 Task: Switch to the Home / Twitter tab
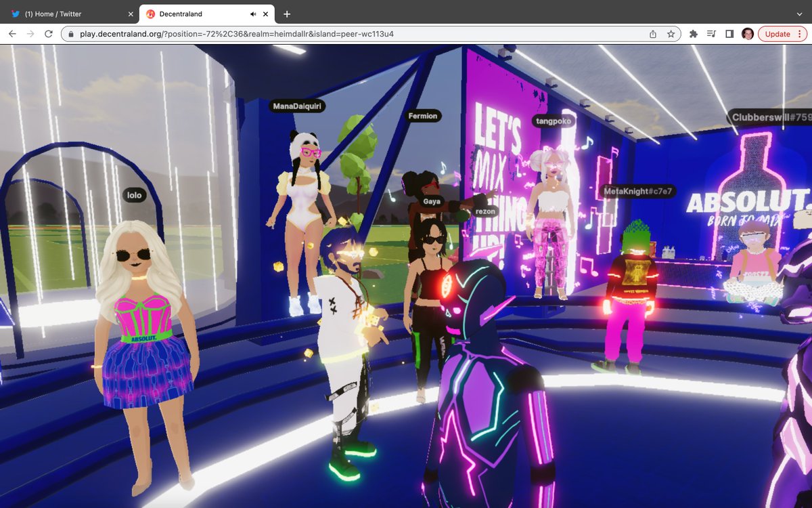pos(71,14)
